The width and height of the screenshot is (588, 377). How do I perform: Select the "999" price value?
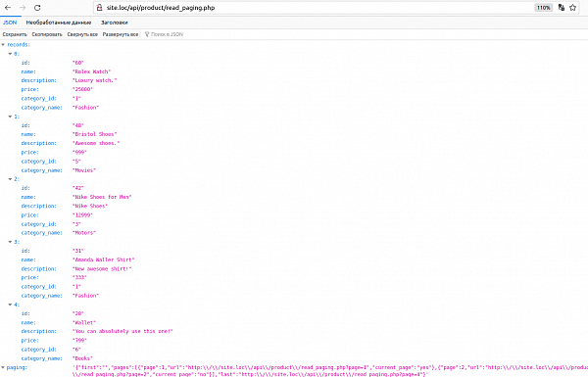(79, 152)
